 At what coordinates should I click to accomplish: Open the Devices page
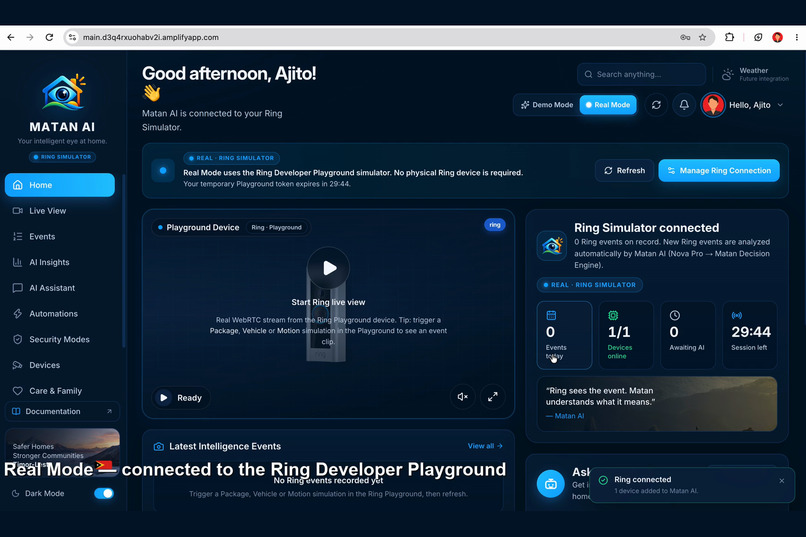pos(60,365)
